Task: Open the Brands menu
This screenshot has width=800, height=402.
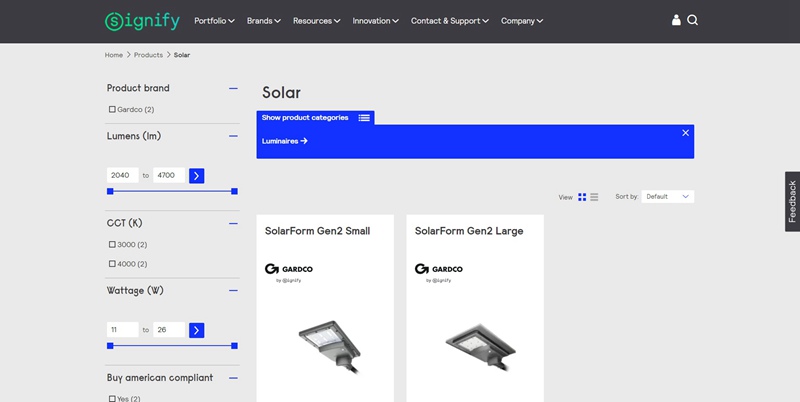Action: tap(264, 21)
